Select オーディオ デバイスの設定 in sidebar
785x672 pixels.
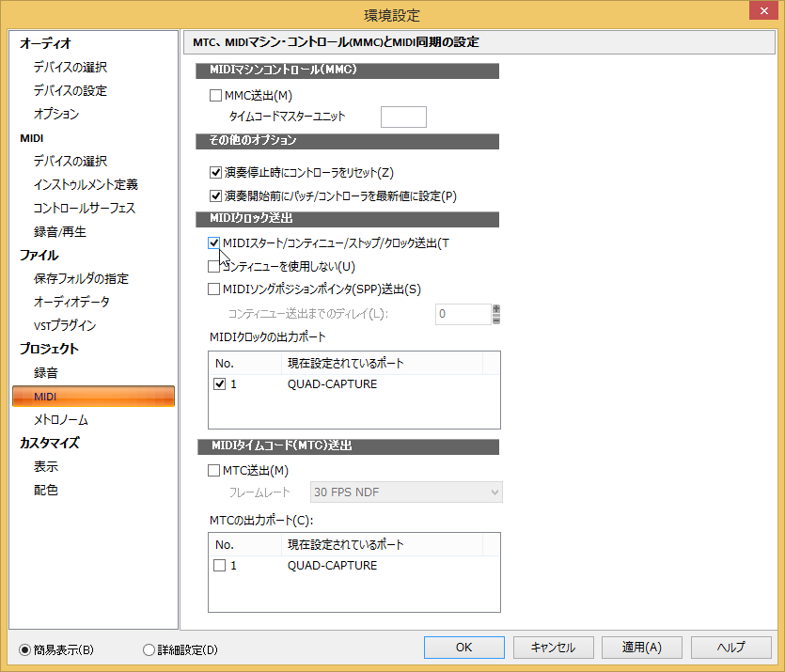71,90
